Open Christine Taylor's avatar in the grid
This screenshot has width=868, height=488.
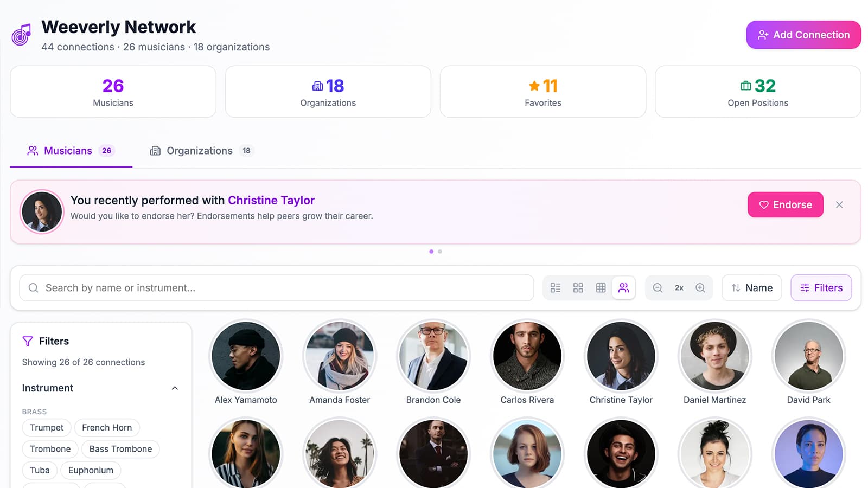pyautogui.click(x=621, y=356)
